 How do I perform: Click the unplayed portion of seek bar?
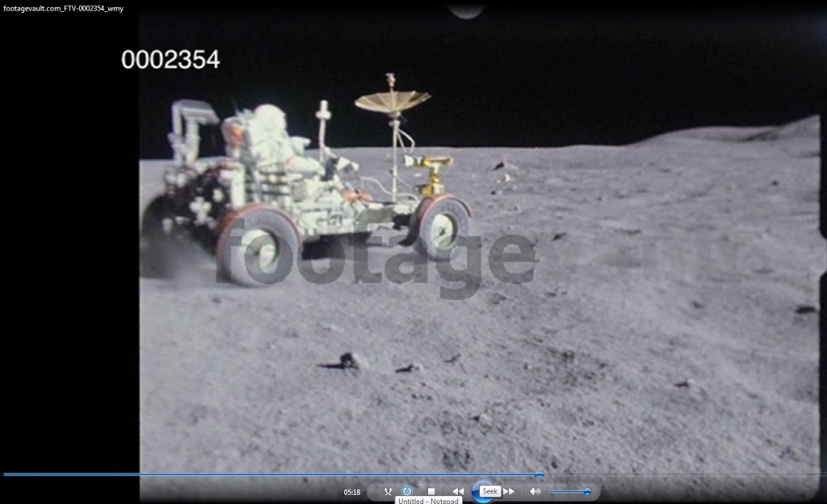click(686, 475)
